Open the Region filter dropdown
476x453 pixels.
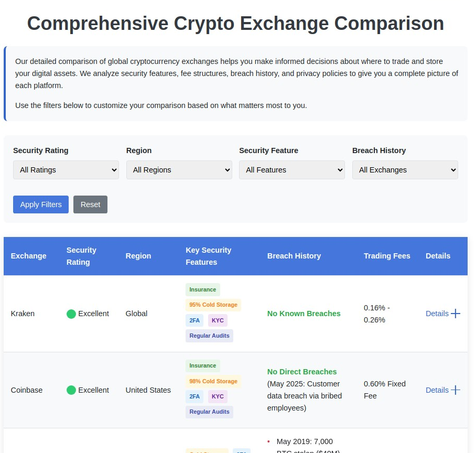179,170
